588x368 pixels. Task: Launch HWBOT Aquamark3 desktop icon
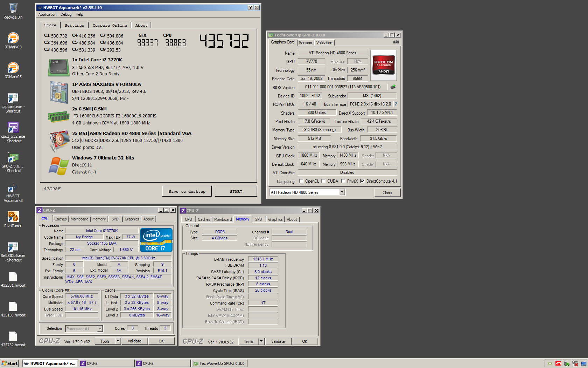(x=13, y=192)
